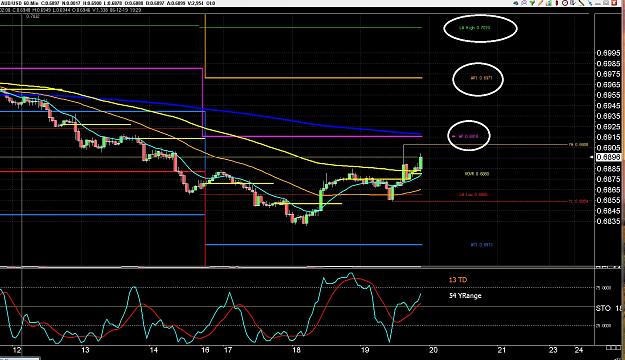
Task: Click the highlighted current price 0.6896 label
Action: 608,157
